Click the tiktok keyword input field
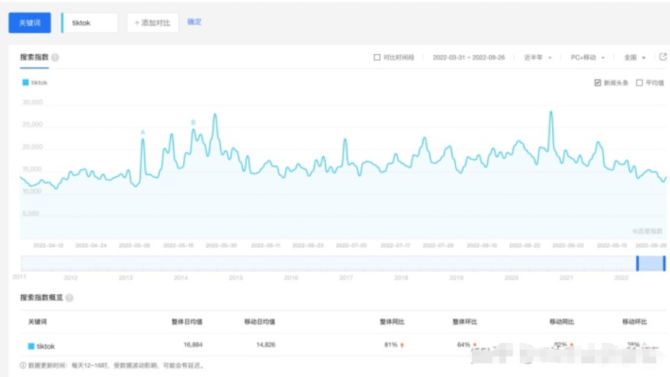Screen dimensions: 670x377 (90, 23)
